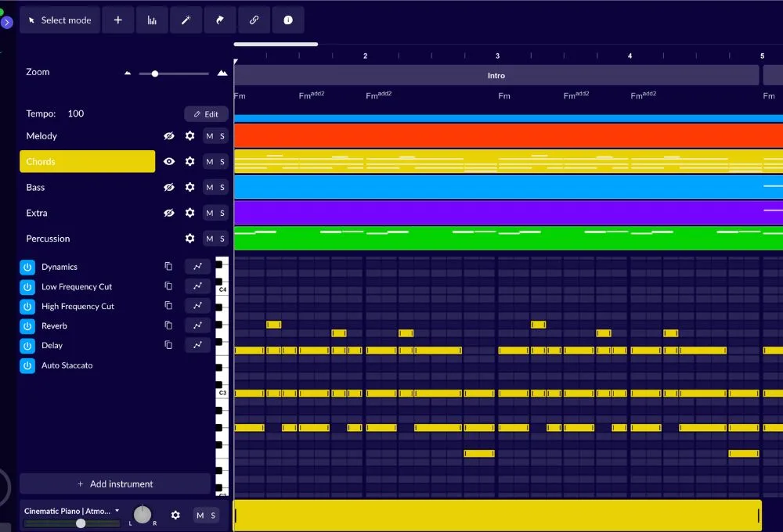Open the Cinematic Piano instrument dropdown
This screenshot has height=532, width=783.
coord(72,511)
